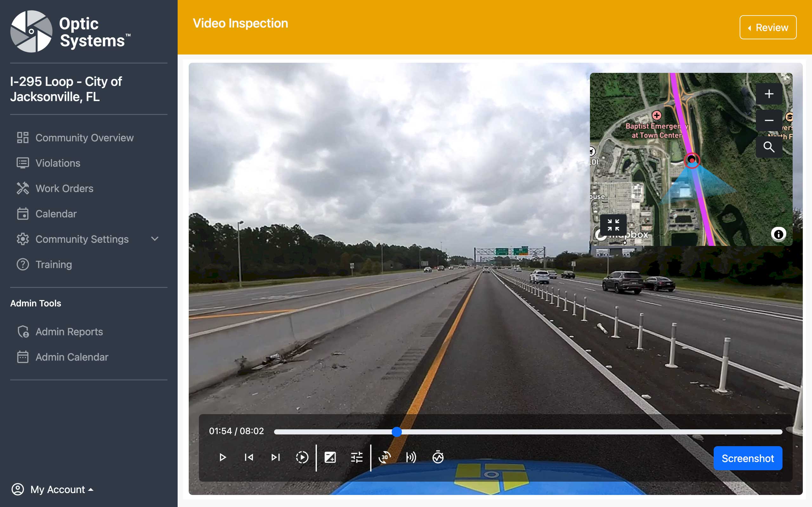Click the dashed-circle playback speed icon

(x=302, y=457)
